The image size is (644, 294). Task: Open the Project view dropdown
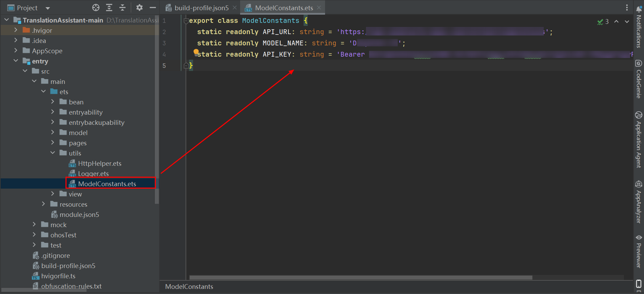tap(47, 8)
